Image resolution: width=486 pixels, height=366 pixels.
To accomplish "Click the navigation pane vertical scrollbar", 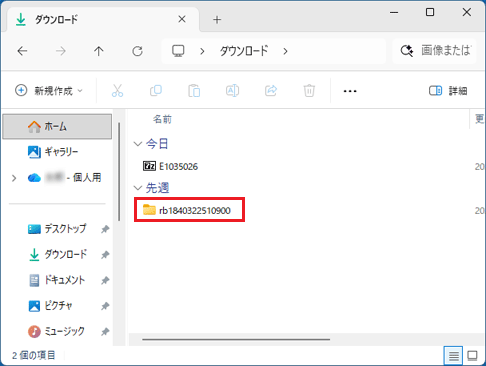I will [x=119, y=172].
